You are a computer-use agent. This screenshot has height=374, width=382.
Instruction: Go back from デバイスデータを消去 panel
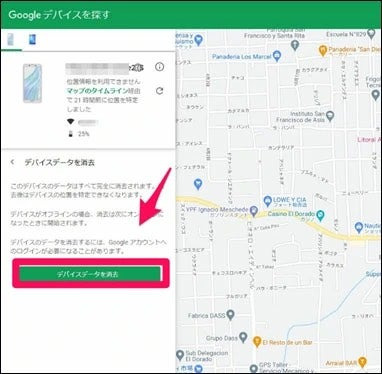(x=13, y=162)
